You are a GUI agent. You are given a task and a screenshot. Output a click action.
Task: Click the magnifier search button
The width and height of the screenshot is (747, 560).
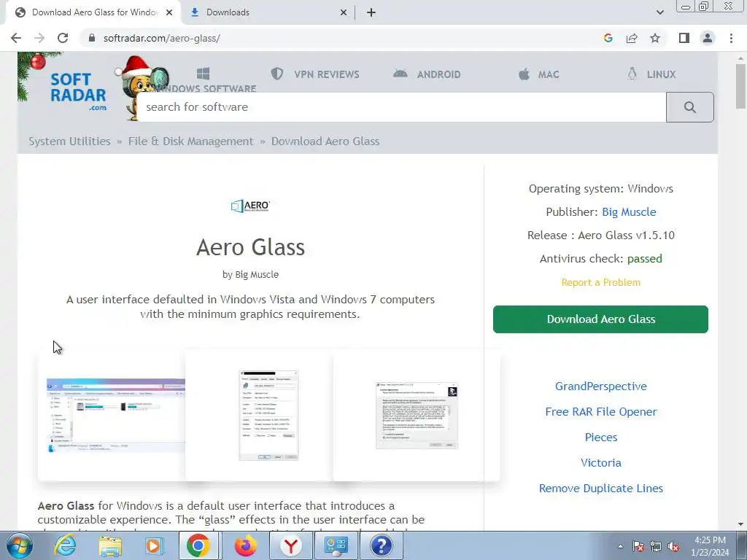(690, 107)
